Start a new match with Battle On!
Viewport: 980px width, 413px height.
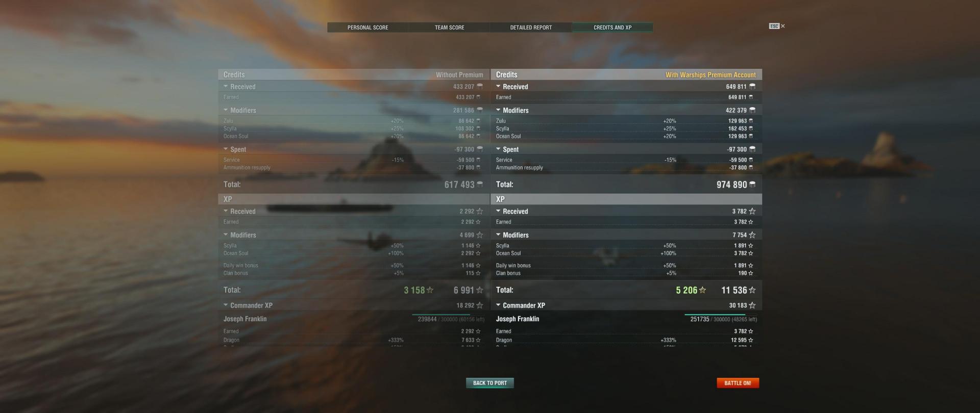(x=738, y=383)
